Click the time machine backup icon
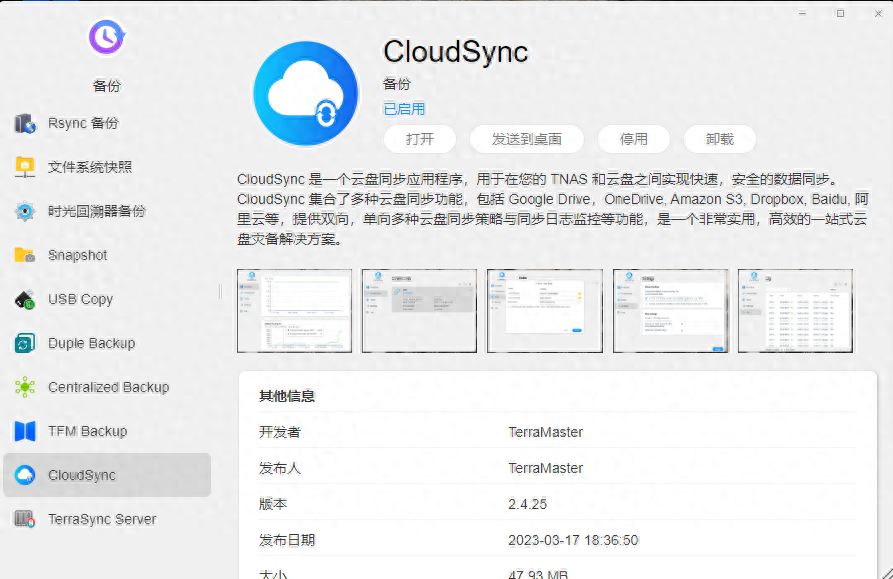 coord(25,211)
